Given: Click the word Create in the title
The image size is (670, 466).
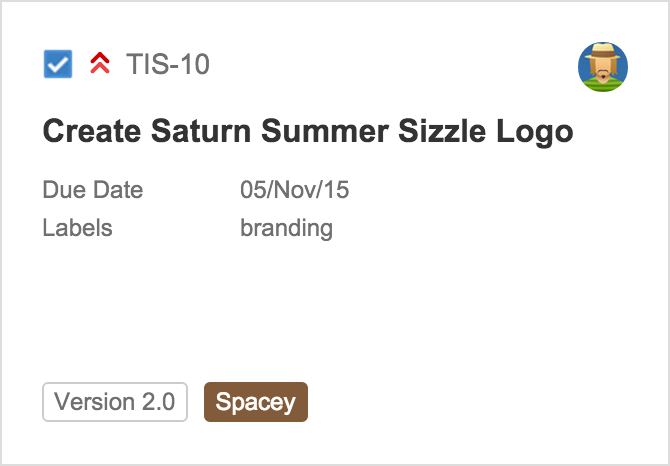Looking at the screenshot, I should [x=92, y=132].
